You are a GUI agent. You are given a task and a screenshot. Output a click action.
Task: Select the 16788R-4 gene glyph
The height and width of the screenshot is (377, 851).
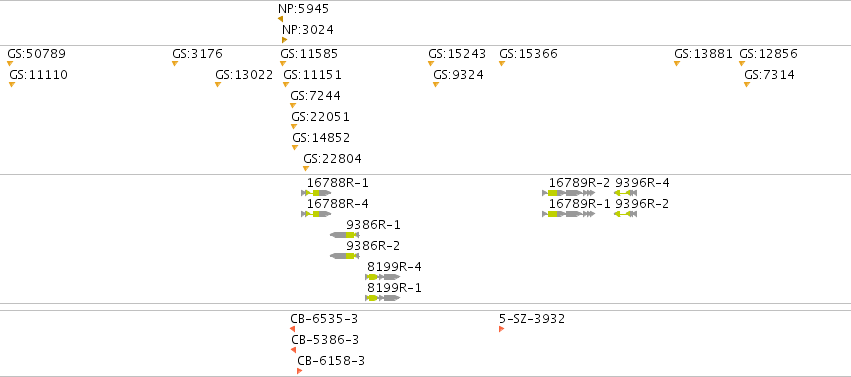(x=316, y=214)
